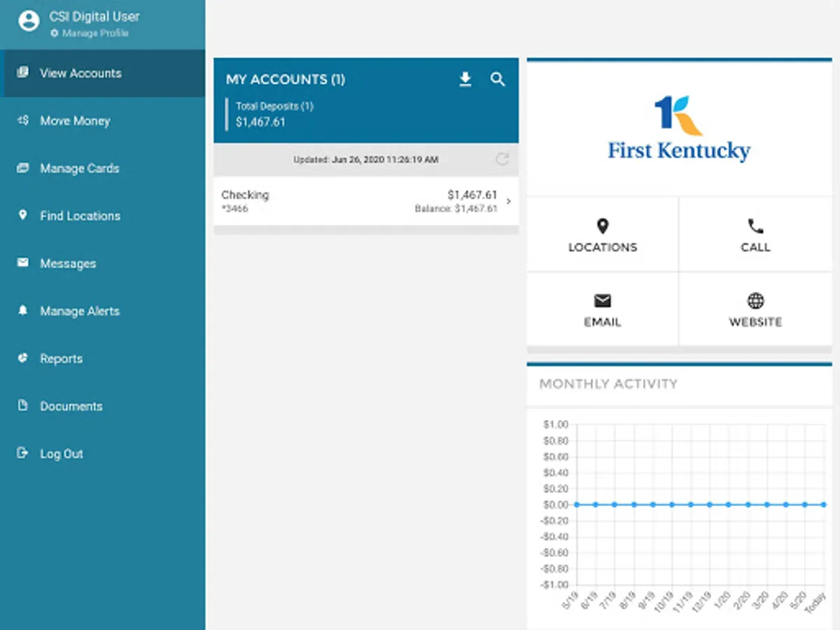Click the Messages envelope icon in sidebar

point(23,262)
